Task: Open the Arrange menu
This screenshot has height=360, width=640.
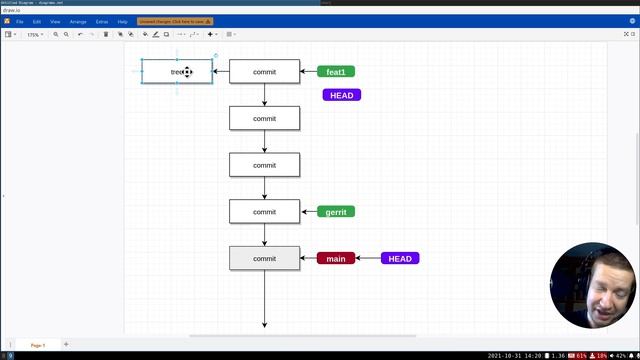Action: click(x=78, y=22)
